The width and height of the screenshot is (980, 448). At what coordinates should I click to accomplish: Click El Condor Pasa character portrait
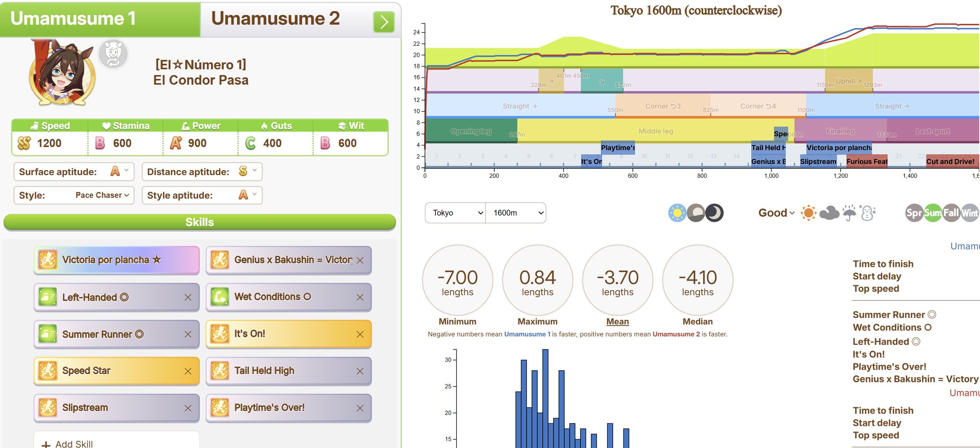tap(62, 72)
